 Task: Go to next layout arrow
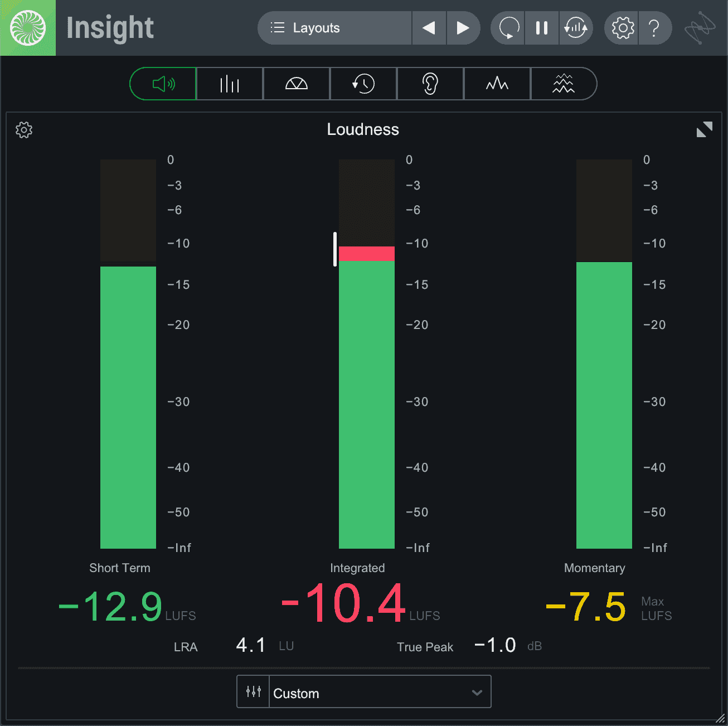tap(463, 28)
